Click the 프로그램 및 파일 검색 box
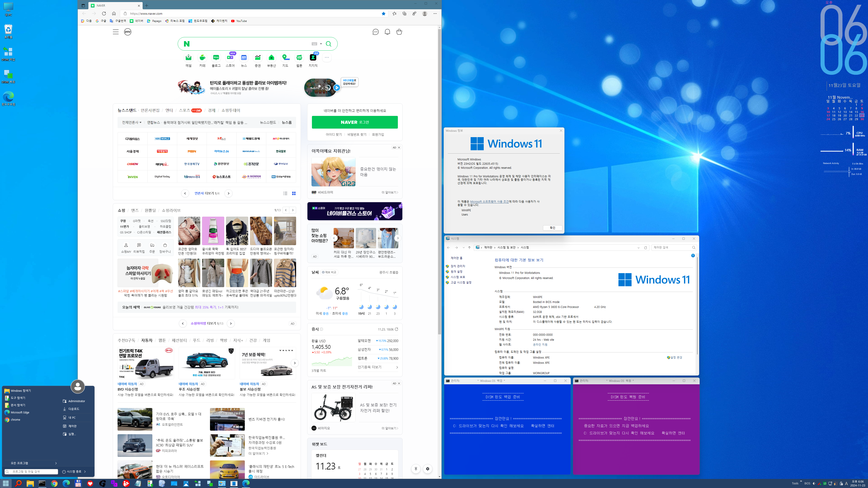This screenshot has height=488, width=868. [x=31, y=472]
